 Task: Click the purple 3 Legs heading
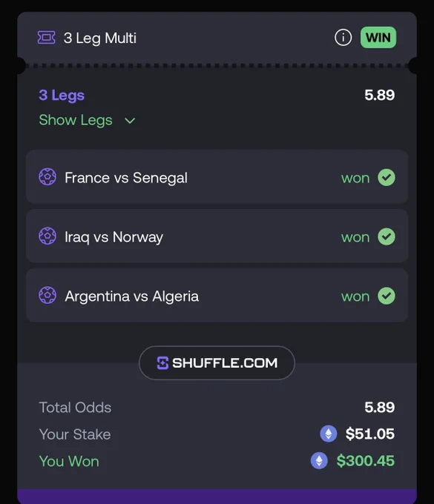coord(62,95)
